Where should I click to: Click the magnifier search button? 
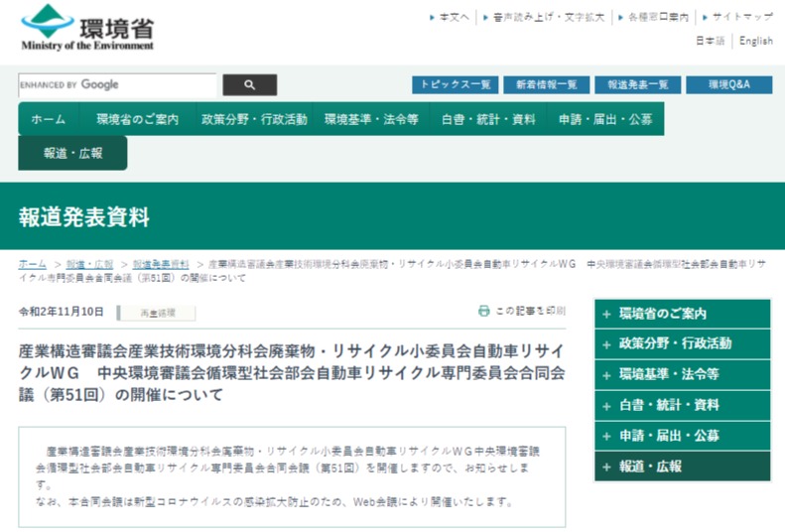point(249,85)
